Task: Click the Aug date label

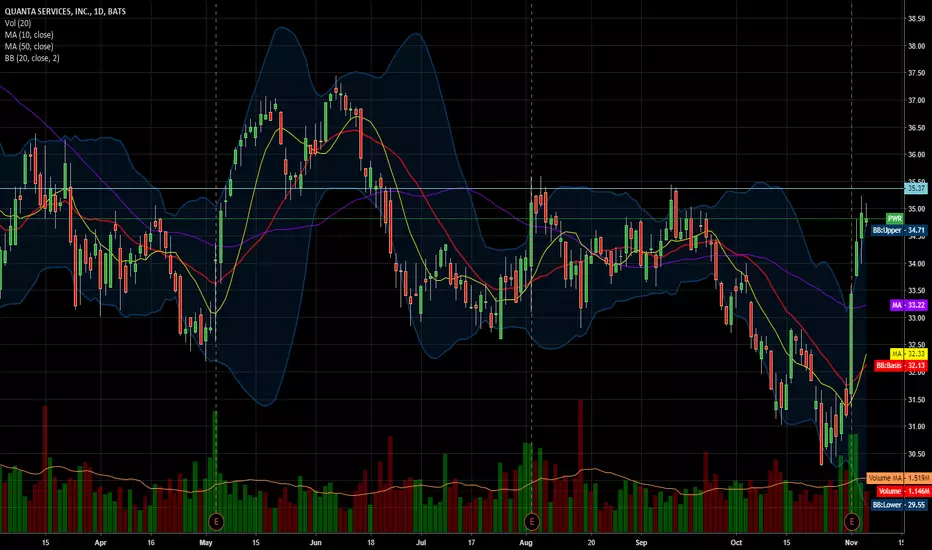Action: (x=526, y=542)
